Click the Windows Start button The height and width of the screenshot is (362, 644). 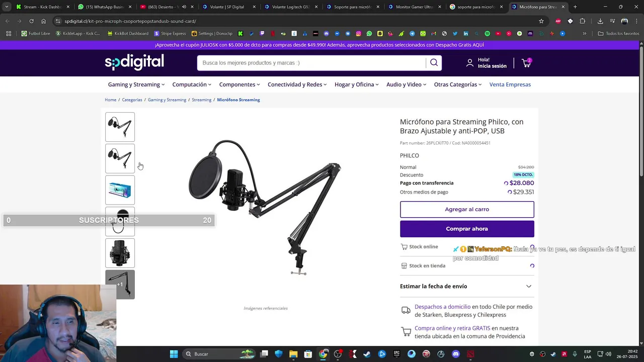(x=174, y=354)
